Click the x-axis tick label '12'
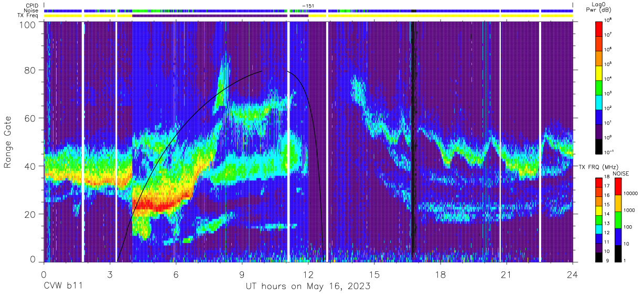The height and width of the screenshot is (297, 644). (308, 274)
